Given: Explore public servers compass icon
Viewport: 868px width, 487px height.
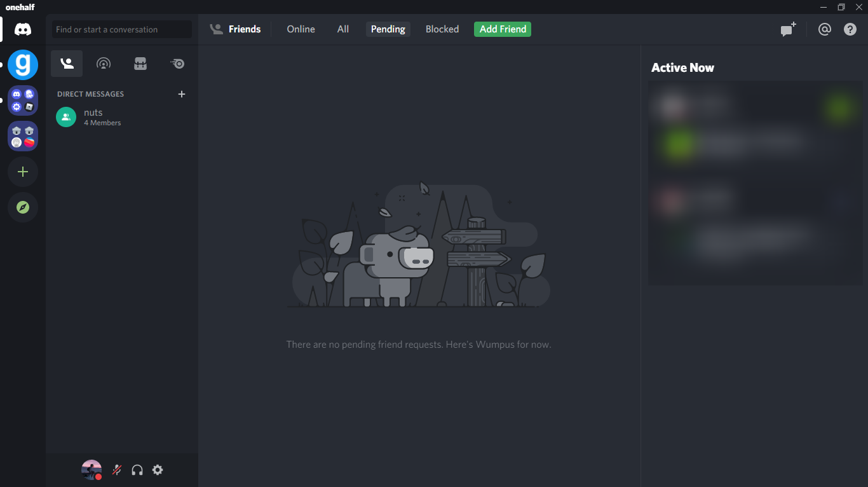Looking at the screenshot, I should pos(23,207).
